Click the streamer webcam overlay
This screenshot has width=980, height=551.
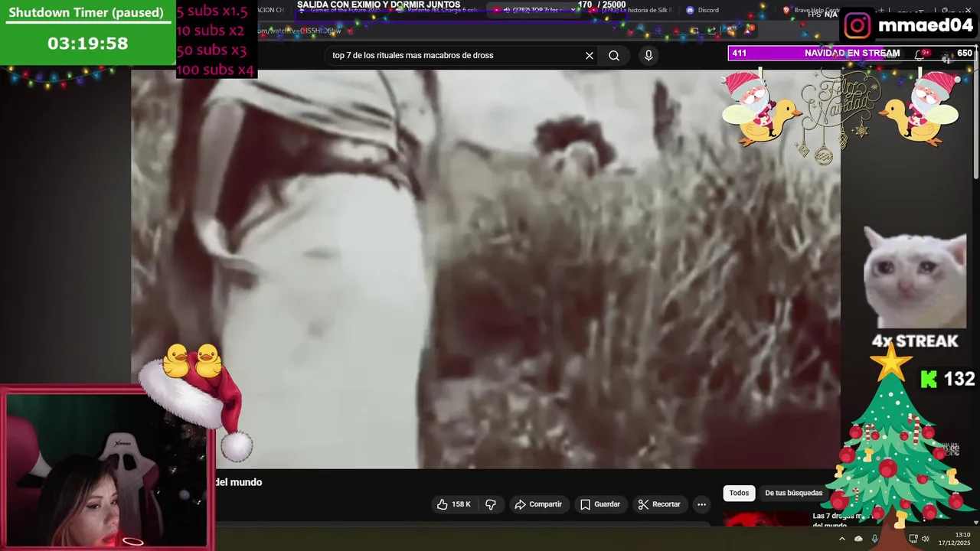point(106,471)
